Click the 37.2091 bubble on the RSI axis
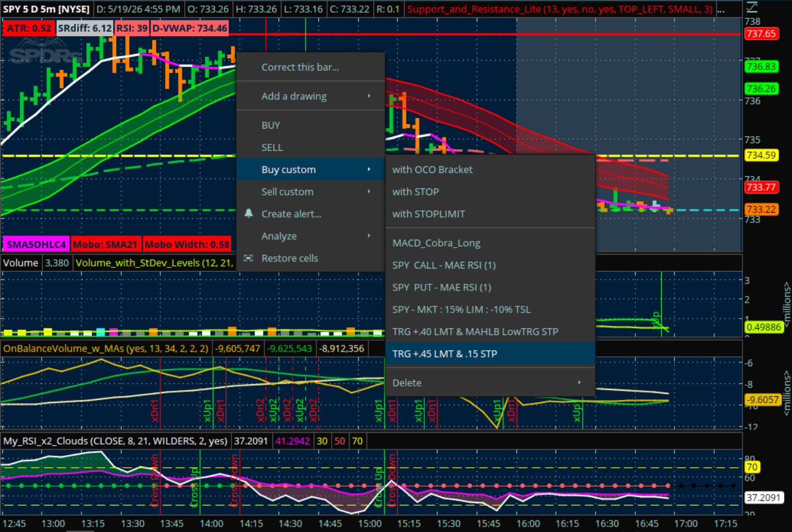792x532 pixels. click(763, 497)
